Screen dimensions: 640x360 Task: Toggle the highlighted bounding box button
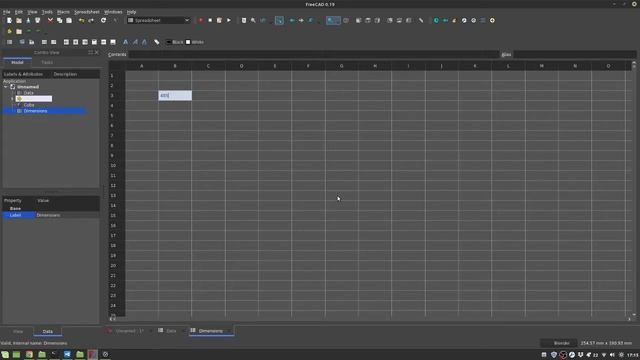click(x=279, y=20)
